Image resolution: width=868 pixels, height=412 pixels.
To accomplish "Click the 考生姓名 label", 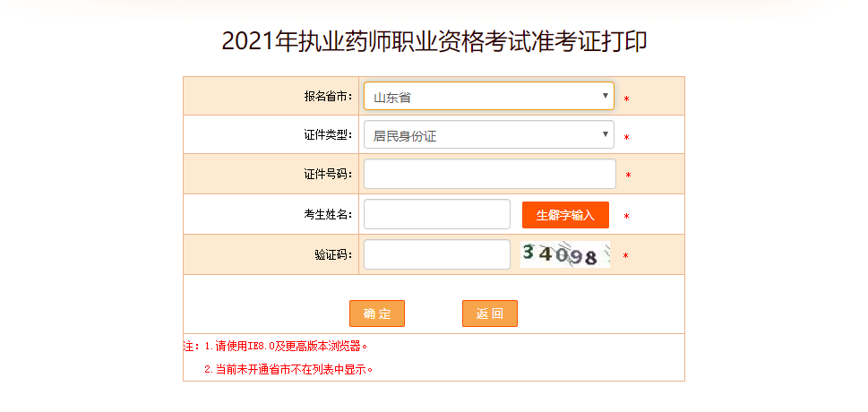I will click(x=328, y=215).
